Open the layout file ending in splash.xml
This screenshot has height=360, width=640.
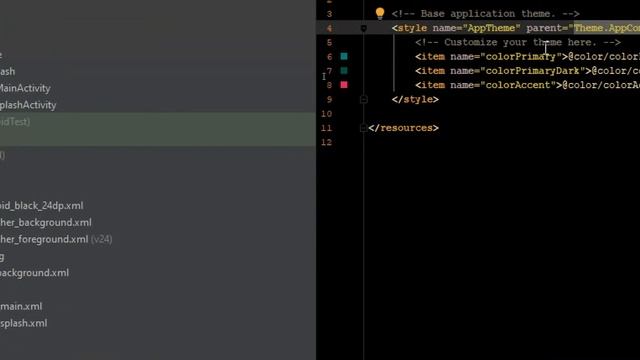click(24, 323)
